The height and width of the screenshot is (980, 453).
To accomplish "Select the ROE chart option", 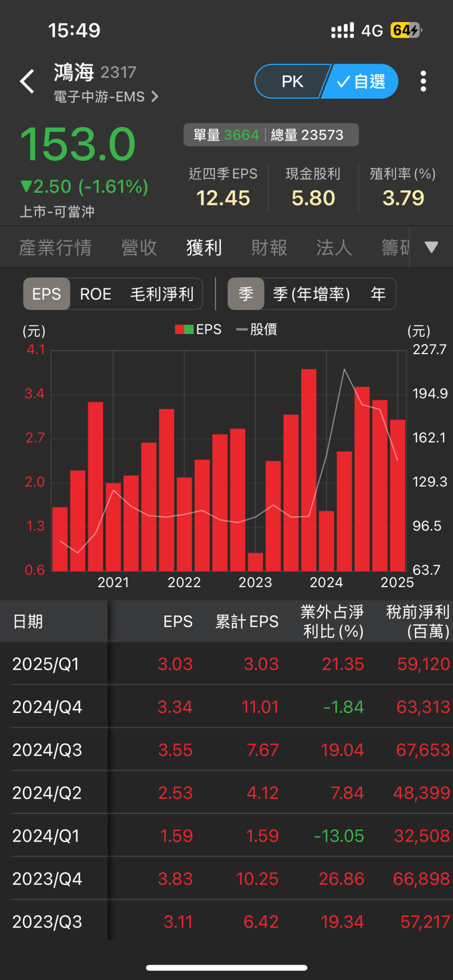I will point(95,294).
